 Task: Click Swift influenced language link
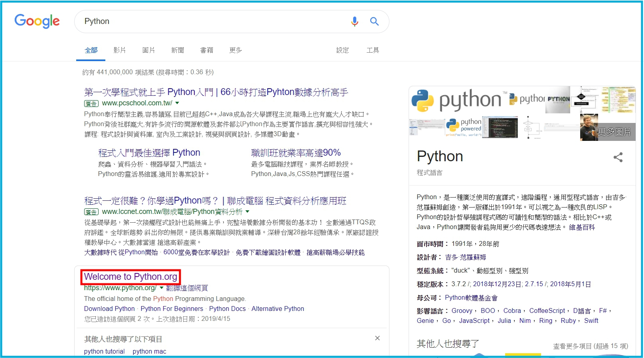591,321
